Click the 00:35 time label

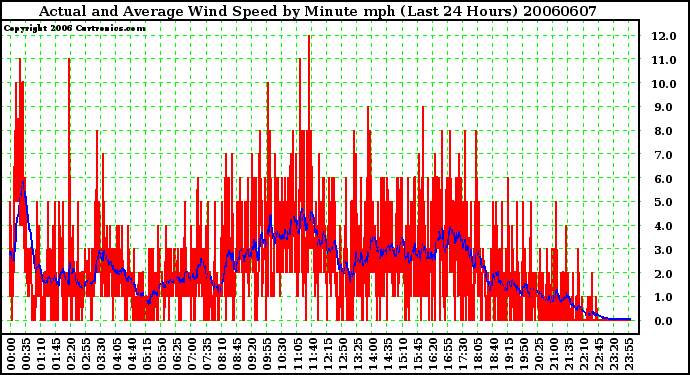click(x=26, y=354)
